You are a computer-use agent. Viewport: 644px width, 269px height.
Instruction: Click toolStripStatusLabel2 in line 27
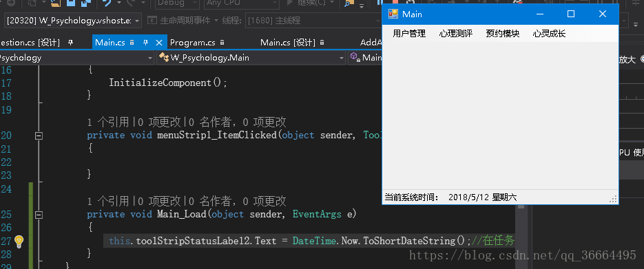click(193, 241)
